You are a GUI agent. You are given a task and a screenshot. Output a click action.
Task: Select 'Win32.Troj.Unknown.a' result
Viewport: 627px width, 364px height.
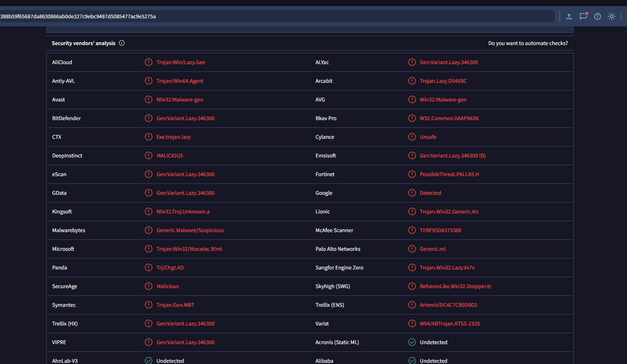click(183, 212)
